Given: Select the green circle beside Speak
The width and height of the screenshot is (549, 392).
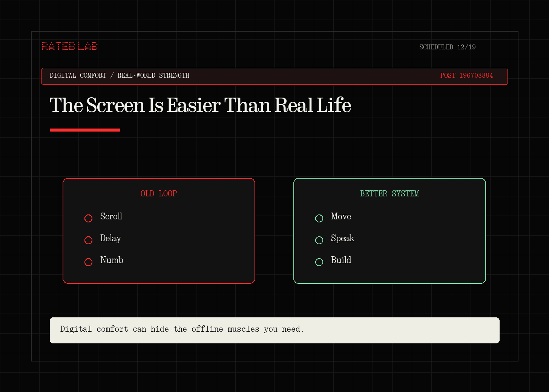Looking at the screenshot, I should click(319, 240).
